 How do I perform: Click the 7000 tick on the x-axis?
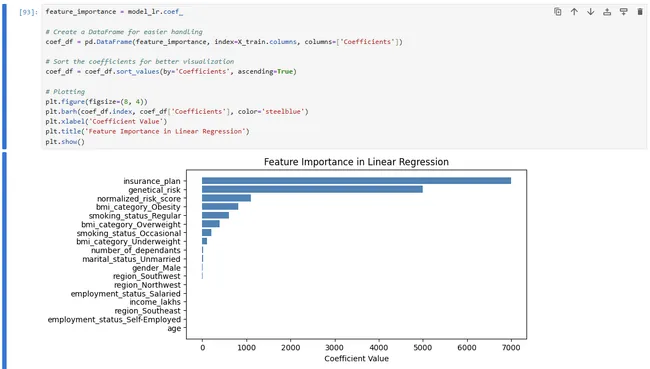[x=511, y=347]
